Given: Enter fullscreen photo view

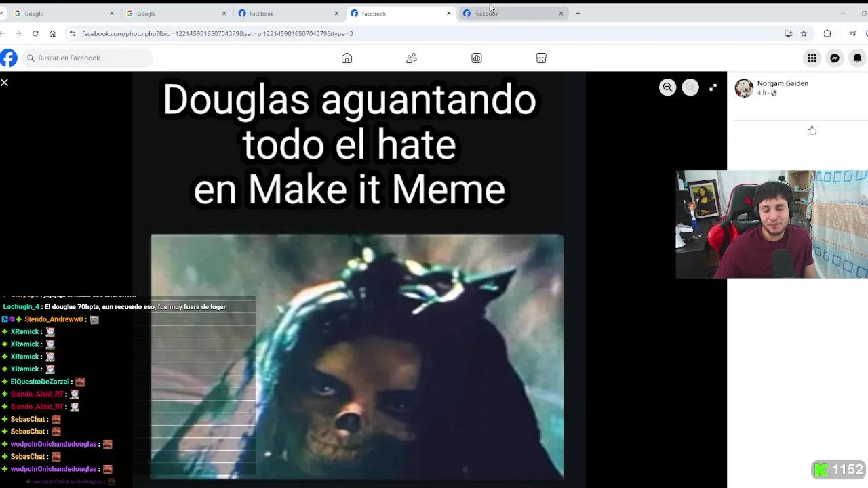Looking at the screenshot, I should pyautogui.click(x=713, y=87).
